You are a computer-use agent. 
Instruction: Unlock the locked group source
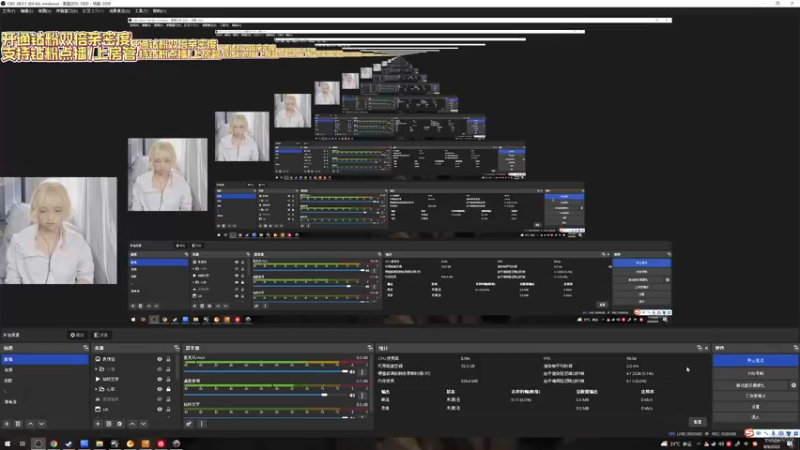pyautogui.click(x=168, y=389)
